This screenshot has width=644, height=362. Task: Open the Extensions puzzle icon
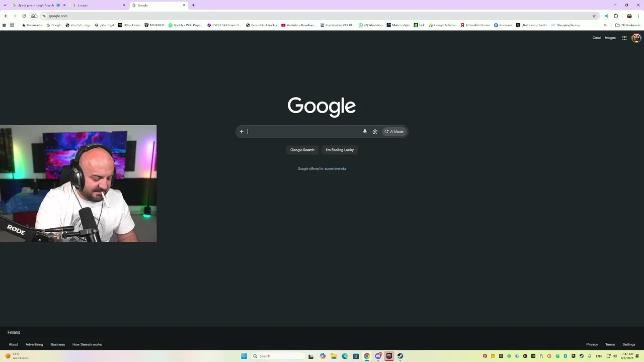coord(616,16)
